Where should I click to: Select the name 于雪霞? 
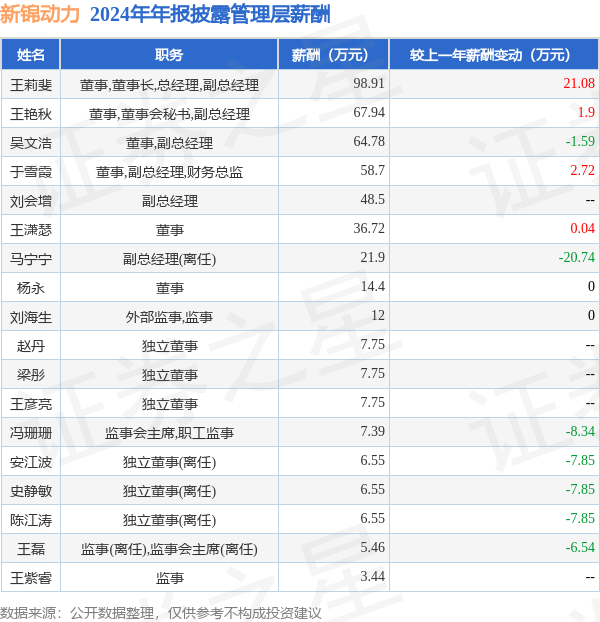pos(31,172)
